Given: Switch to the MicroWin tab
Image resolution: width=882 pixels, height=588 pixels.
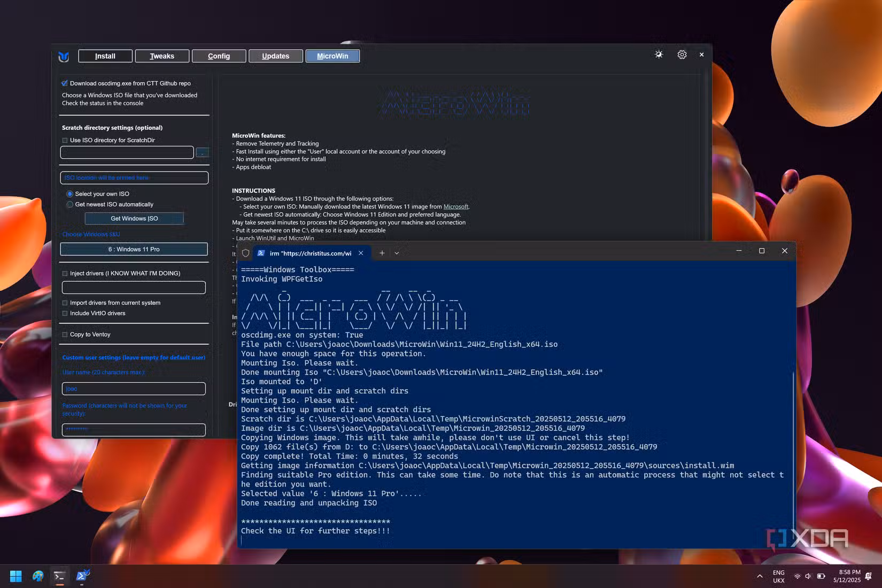Looking at the screenshot, I should tap(332, 56).
